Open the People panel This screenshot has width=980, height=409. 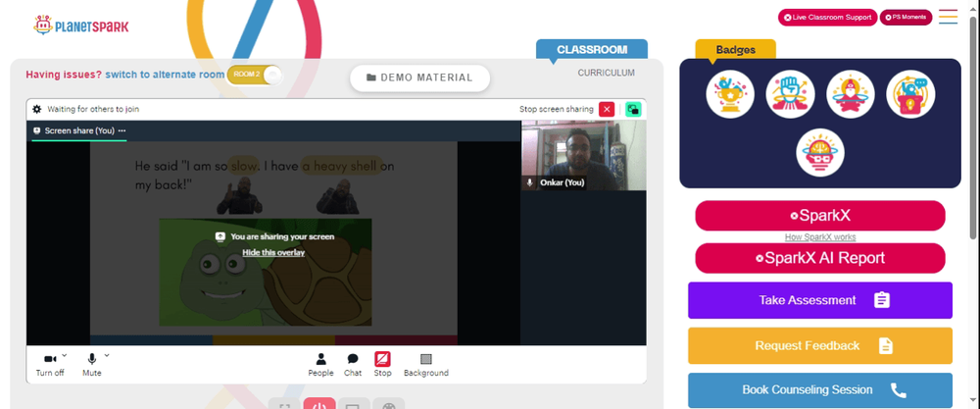320,364
